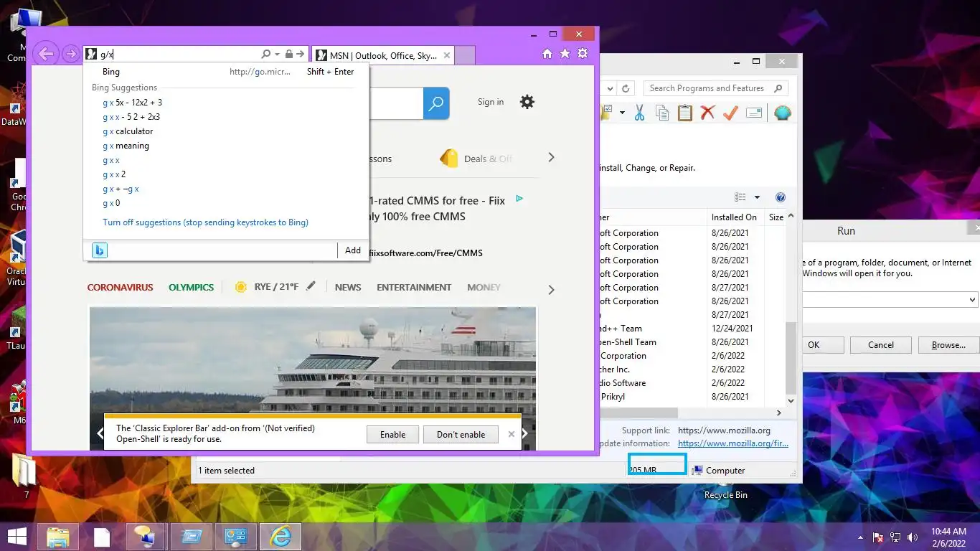Click the vertical scrollbar of the programs list
The height and width of the screenshot is (551, 980).
791,357
